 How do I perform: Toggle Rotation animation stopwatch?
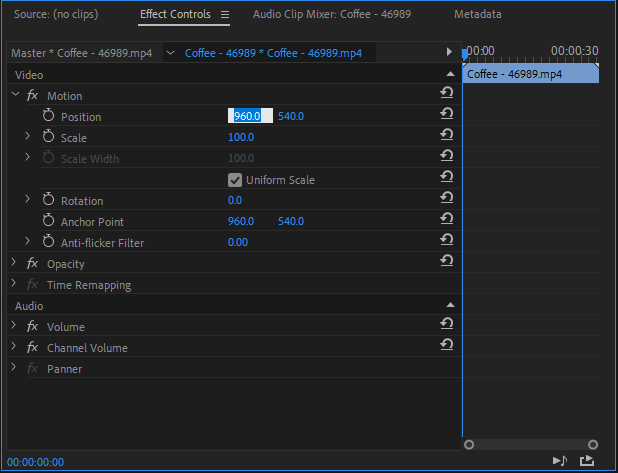click(x=48, y=199)
